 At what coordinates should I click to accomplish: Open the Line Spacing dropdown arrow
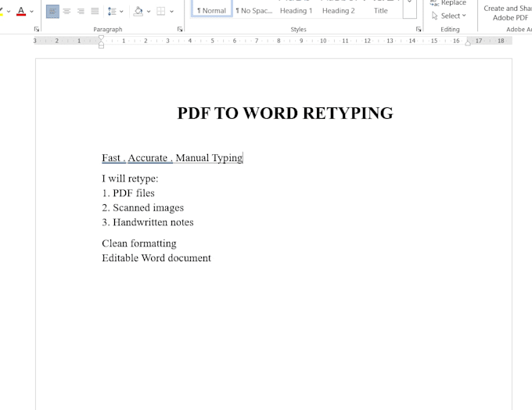click(121, 12)
